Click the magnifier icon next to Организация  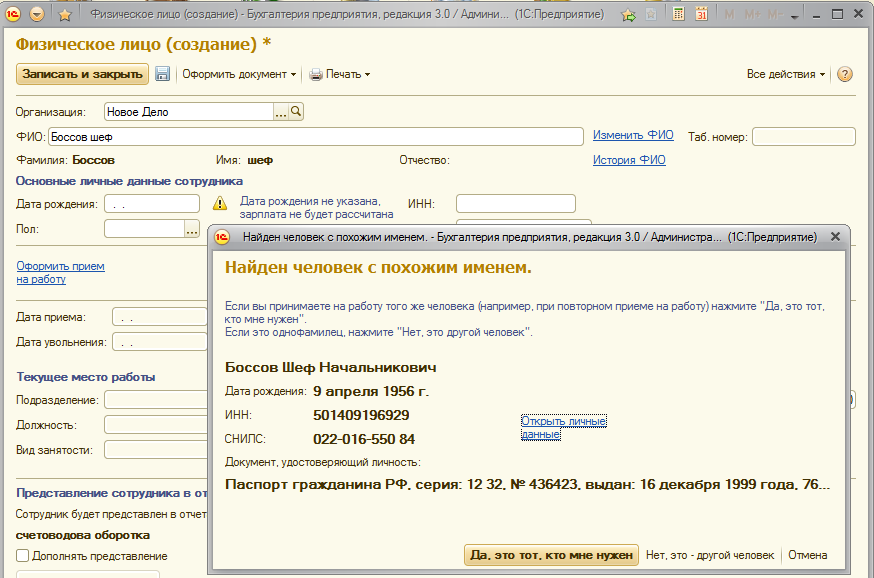(296, 112)
